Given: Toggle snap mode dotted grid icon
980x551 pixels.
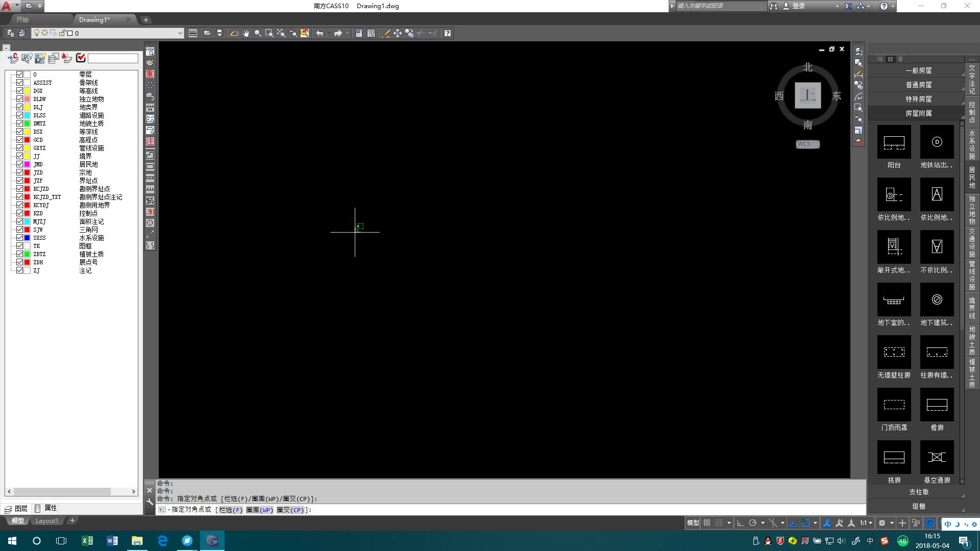Looking at the screenshot, I should [719, 522].
